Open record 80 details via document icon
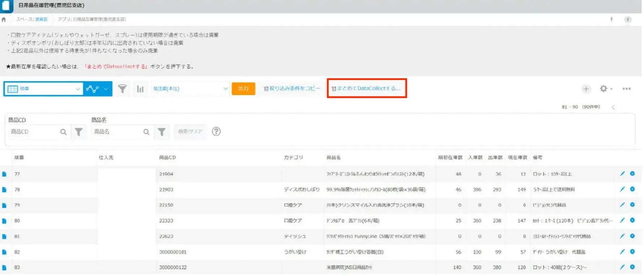 4,221
